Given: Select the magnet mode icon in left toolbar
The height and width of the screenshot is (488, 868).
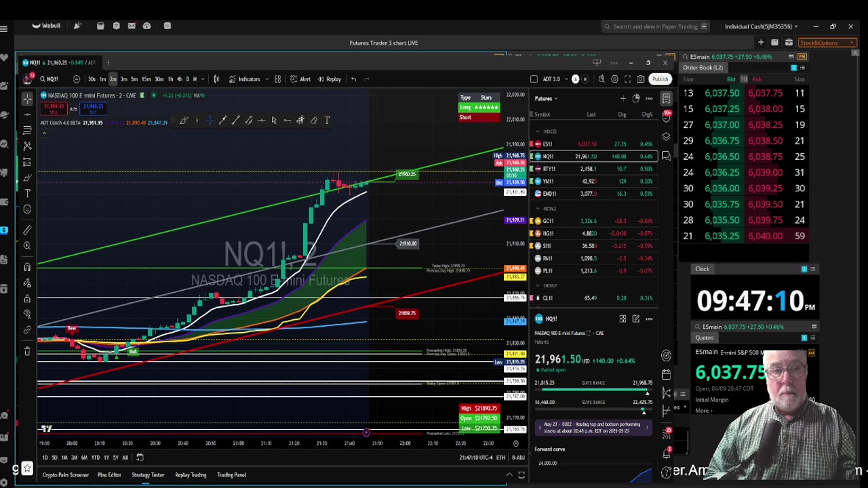Looking at the screenshot, I should pos(27,267).
